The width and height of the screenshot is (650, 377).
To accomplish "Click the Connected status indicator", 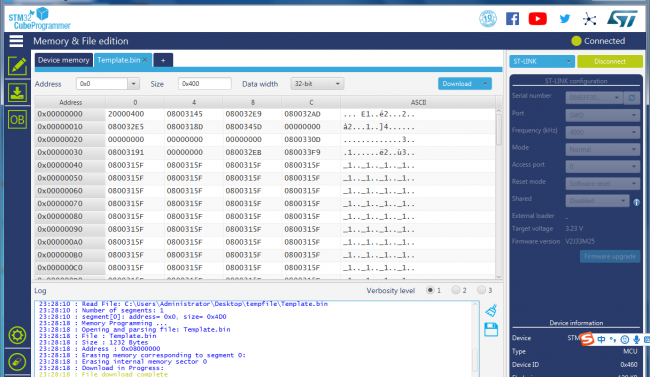I will [x=598, y=41].
